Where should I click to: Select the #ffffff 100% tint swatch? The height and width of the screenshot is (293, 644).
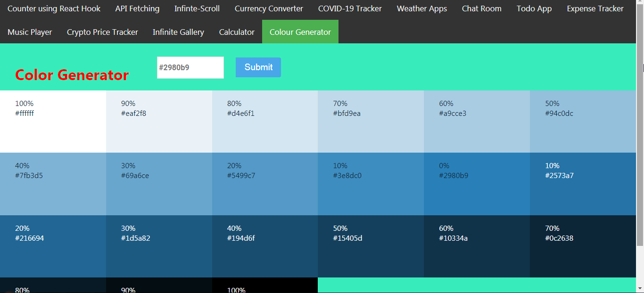coord(53,122)
